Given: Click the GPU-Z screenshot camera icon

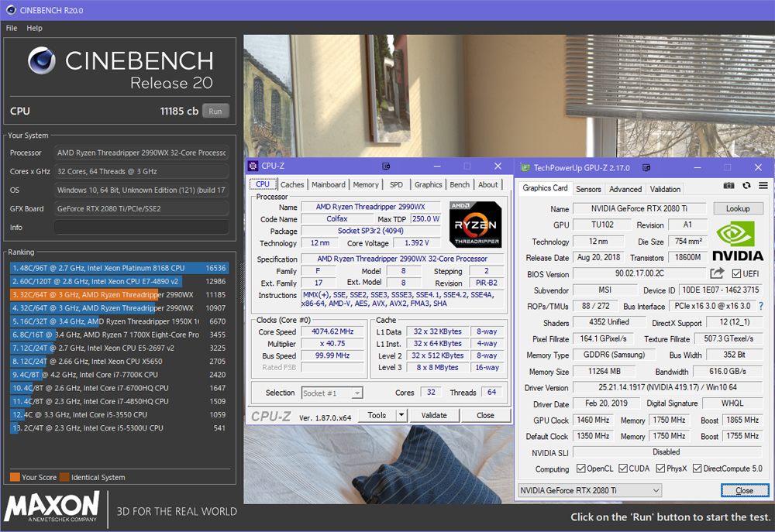Looking at the screenshot, I should [x=728, y=186].
